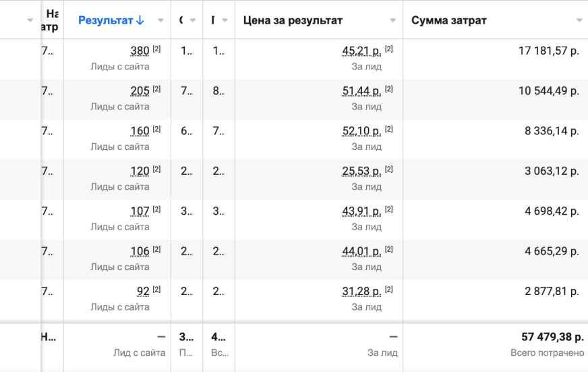The width and height of the screenshot is (588, 372).
Task: Click the footnote marker next to 380
Action: coord(156,49)
